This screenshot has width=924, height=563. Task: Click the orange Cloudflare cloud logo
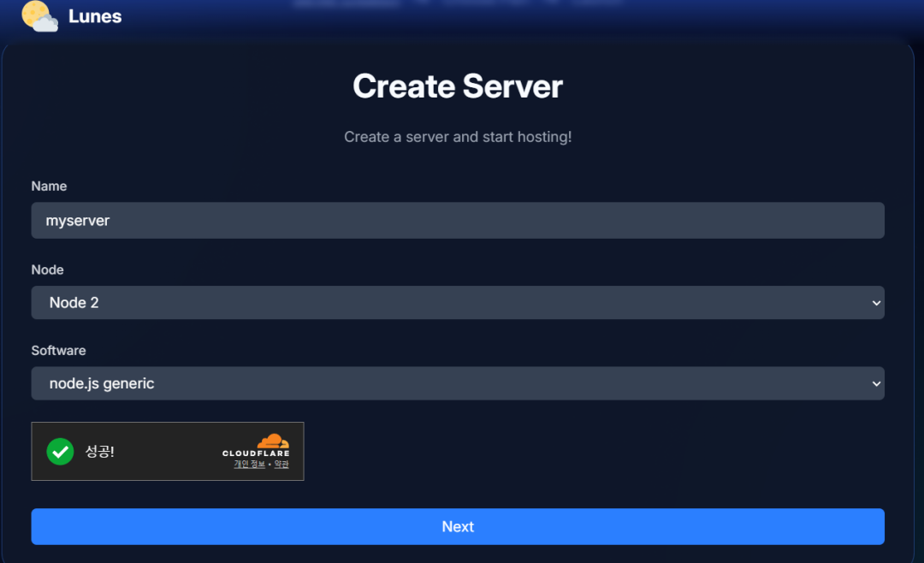[272, 441]
